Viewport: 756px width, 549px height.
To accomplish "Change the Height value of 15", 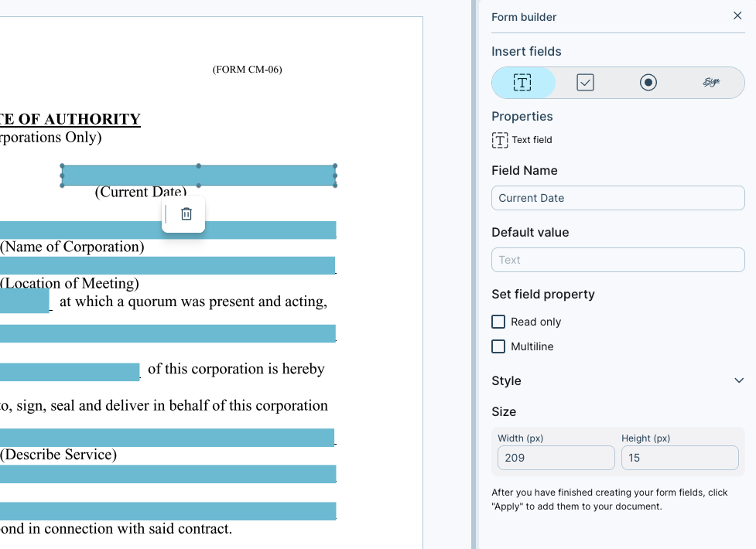I will pyautogui.click(x=679, y=458).
